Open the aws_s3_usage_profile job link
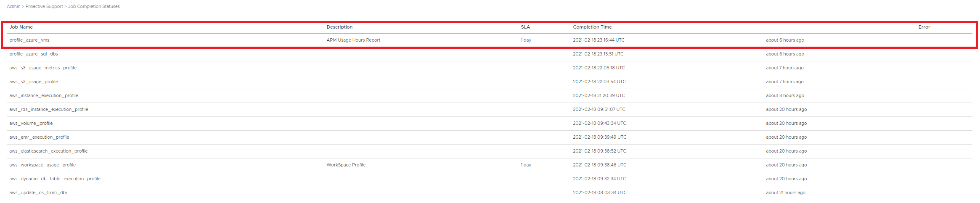The height and width of the screenshot is (203, 980). [x=34, y=82]
